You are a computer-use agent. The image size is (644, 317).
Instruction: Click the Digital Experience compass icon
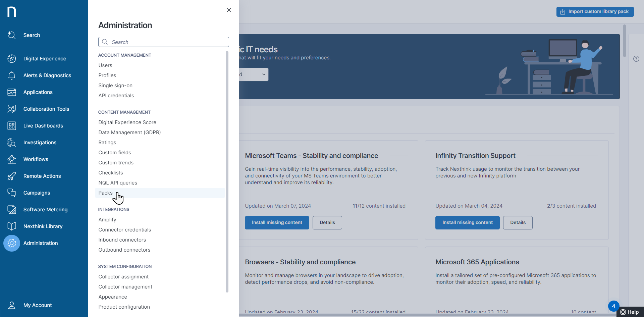pyautogui.click(x=12, y=59)
